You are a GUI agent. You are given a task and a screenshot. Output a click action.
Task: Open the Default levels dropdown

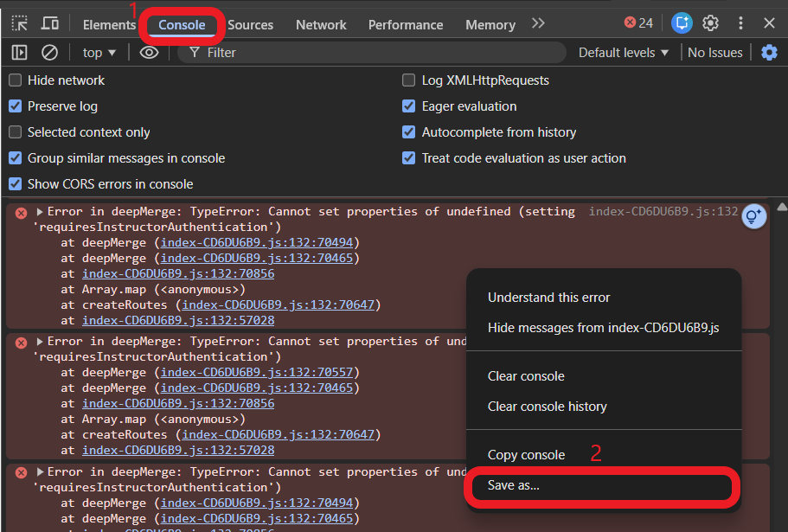[x=623, y=52]
